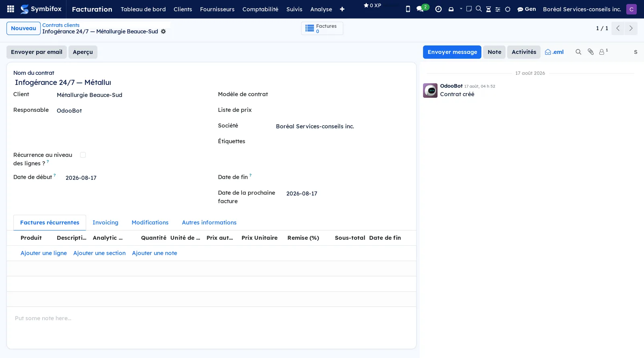This screenshot has height=358, width=644.
Task: Open the activities clock icon
Action: [x=438, y=9]
